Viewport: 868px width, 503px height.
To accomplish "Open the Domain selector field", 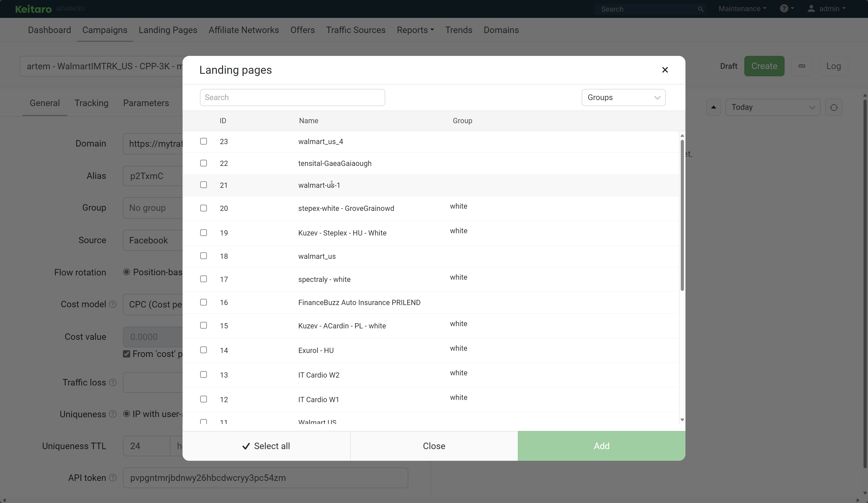I will point(152,144).
